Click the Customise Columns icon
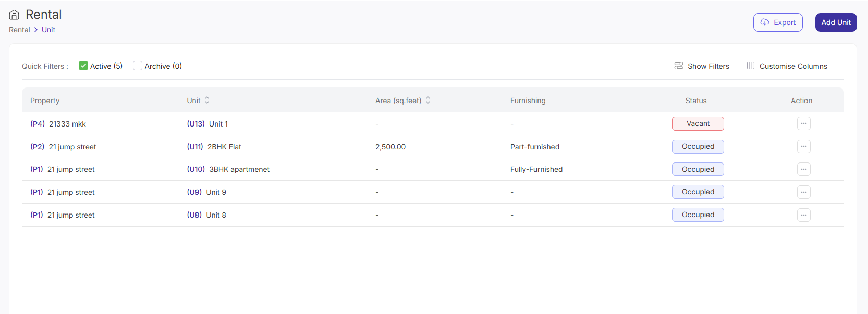Screen dimensions: 868x314 tap(750, 66)
